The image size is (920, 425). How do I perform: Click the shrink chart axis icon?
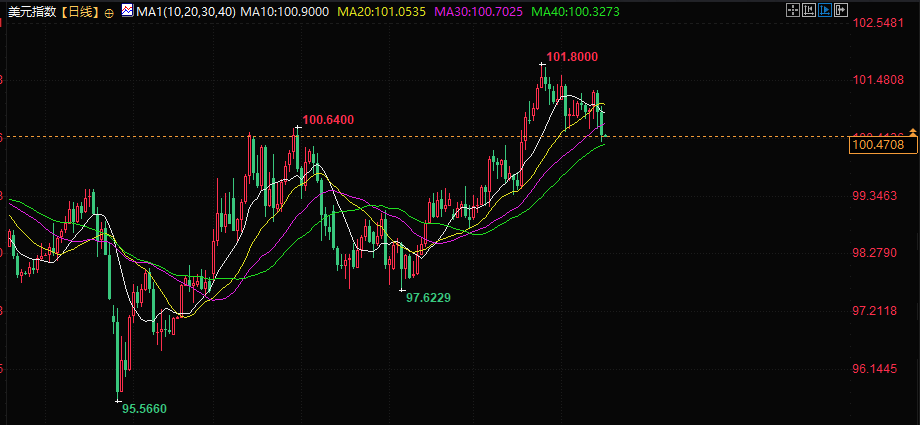[809, 10]
